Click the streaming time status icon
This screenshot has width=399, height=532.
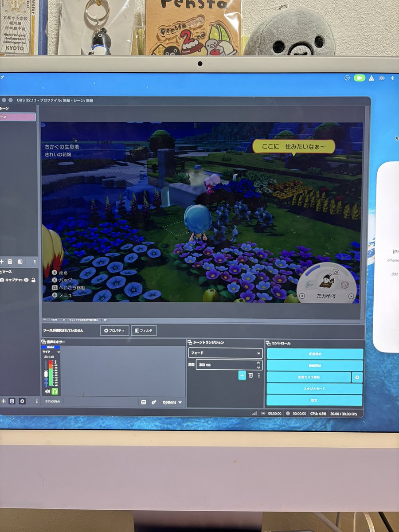point(263,413)
